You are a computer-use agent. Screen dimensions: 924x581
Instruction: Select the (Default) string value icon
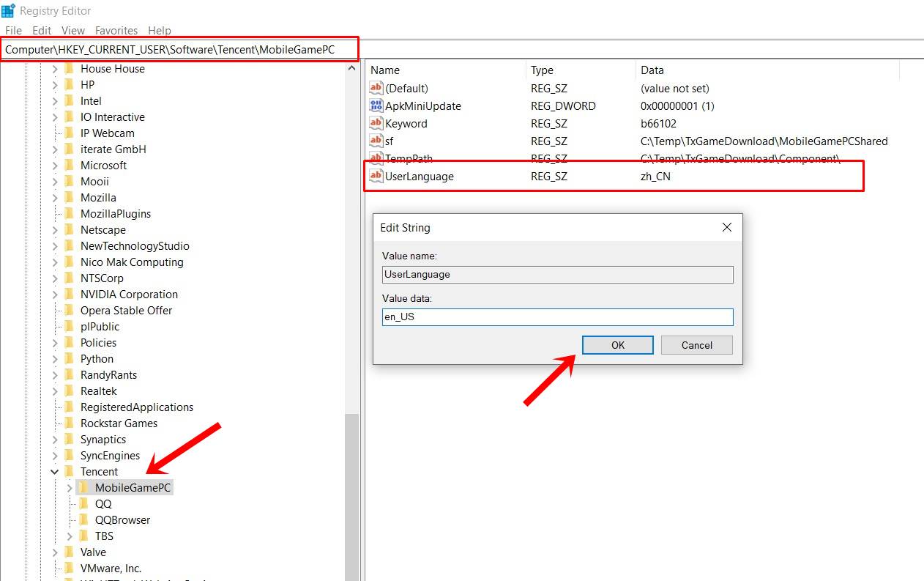pyautogui.click(x=376, y=88)
